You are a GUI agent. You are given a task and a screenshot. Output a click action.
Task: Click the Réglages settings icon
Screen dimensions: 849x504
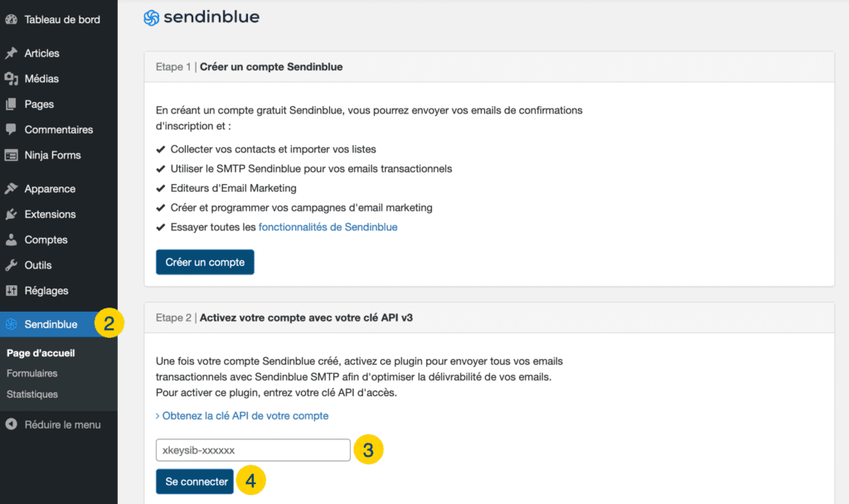[12, 290]
